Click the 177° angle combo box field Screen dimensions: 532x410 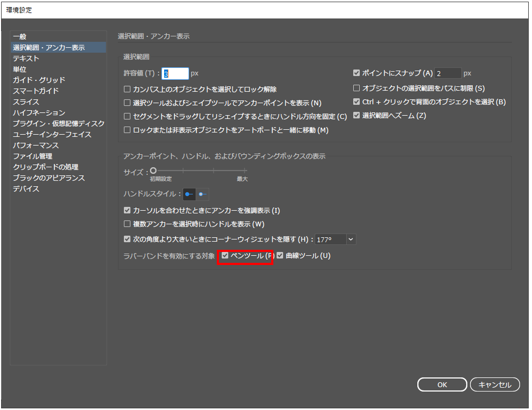pos(330,239)
